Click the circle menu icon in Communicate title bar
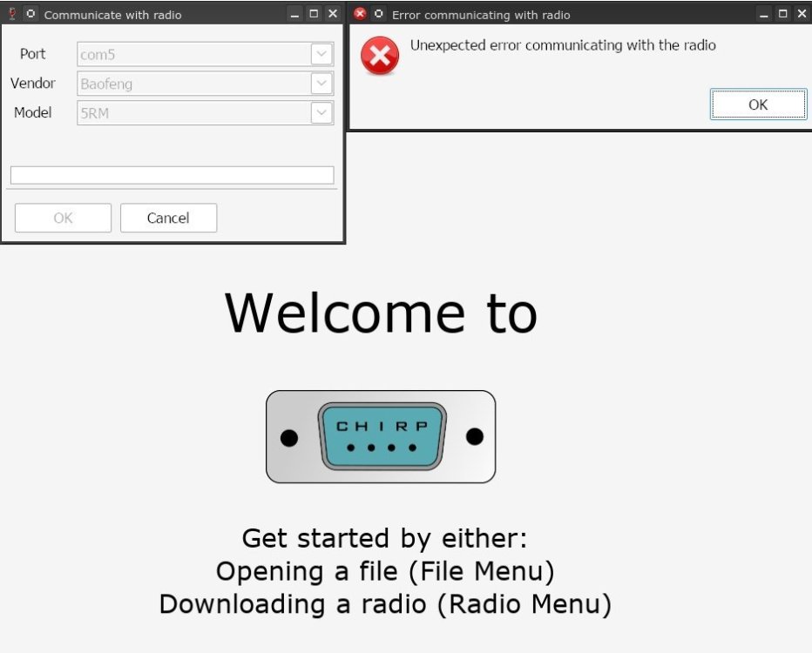This screenshot has width=812, height=653. [x=30, y=14]
